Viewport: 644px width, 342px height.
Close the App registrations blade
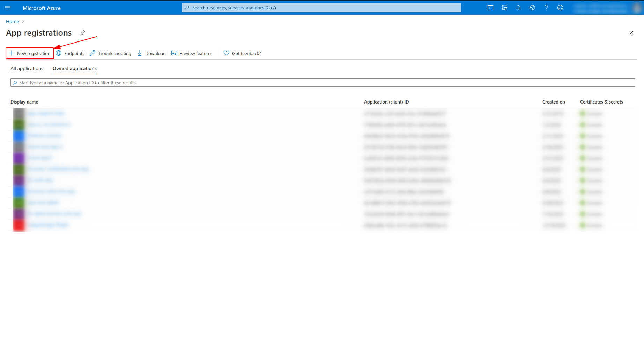click(x=631, y=33)
